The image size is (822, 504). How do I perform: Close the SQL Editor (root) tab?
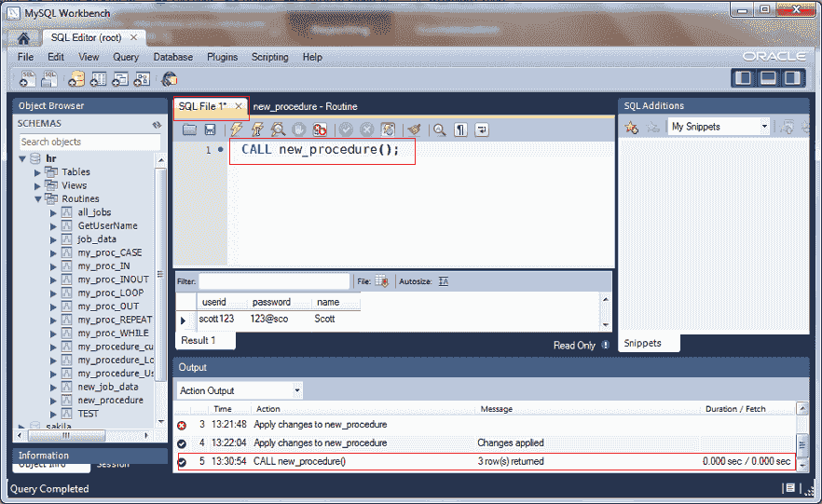coord(133,37)
